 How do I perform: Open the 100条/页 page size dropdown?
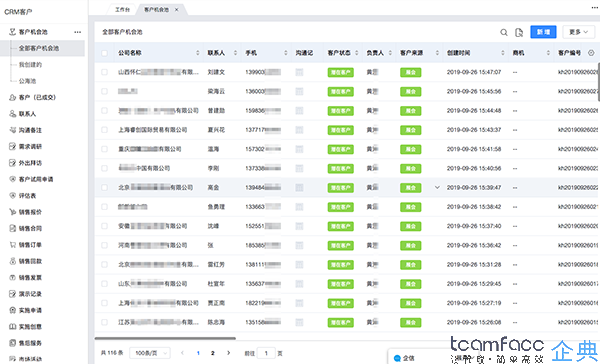click(150, 353)
